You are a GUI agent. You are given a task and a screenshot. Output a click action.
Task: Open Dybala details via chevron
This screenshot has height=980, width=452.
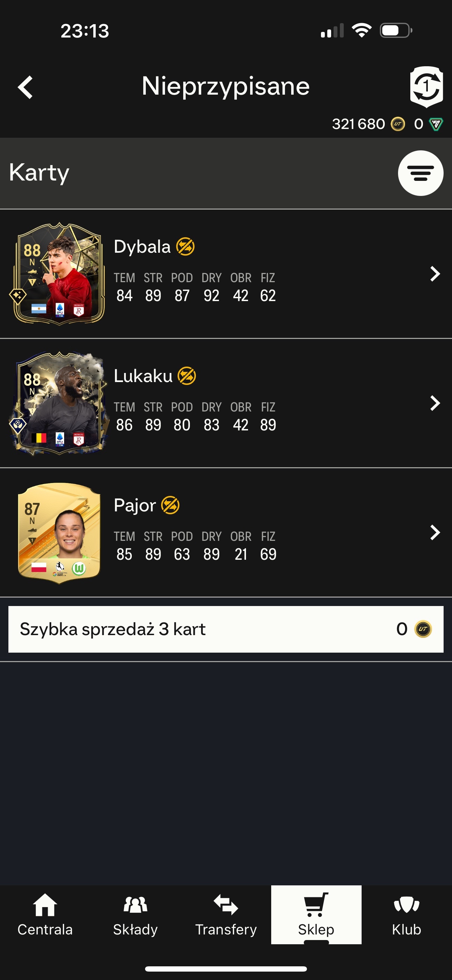[435, 273]
